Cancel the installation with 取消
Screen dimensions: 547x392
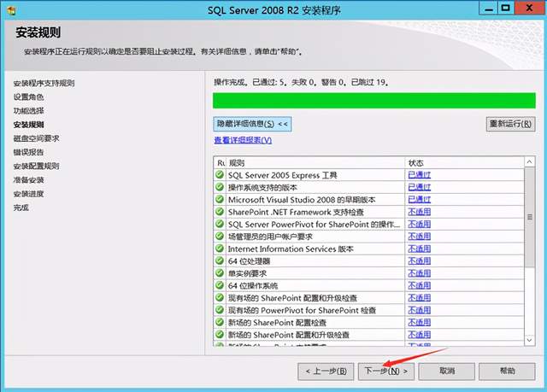(446, 372)
